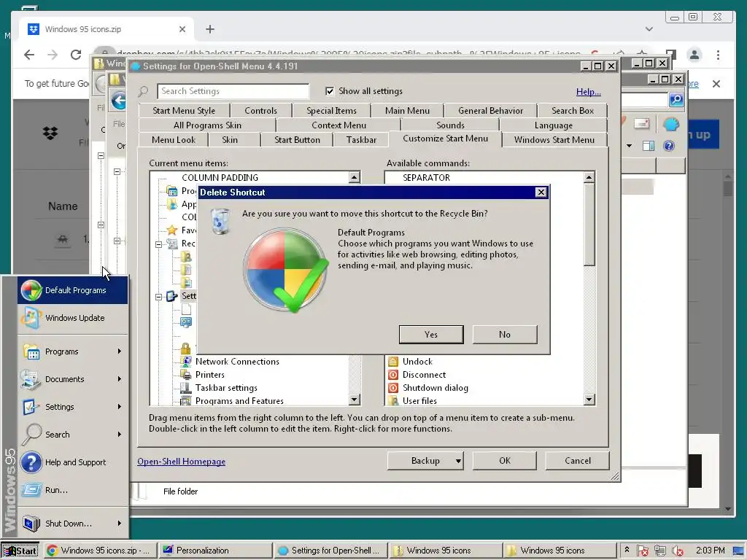
Task: Open the Sounds tab
Action: click(x=450, y=125)
